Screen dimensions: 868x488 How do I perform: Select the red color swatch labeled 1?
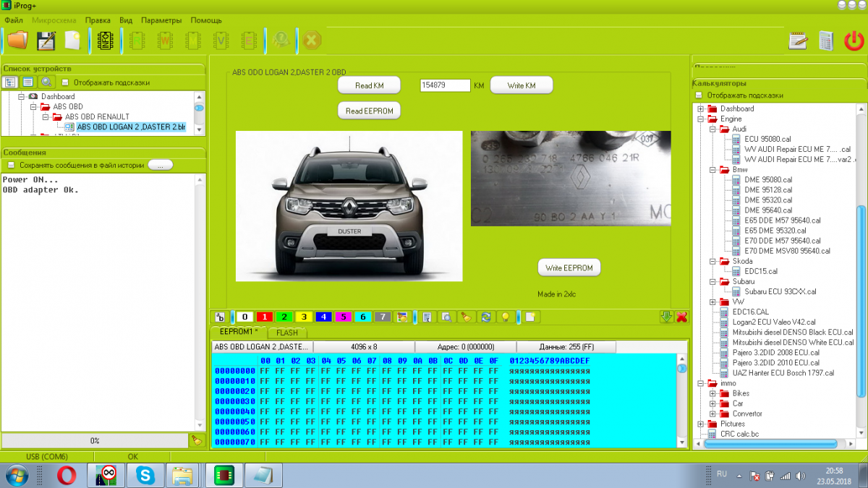265,317
